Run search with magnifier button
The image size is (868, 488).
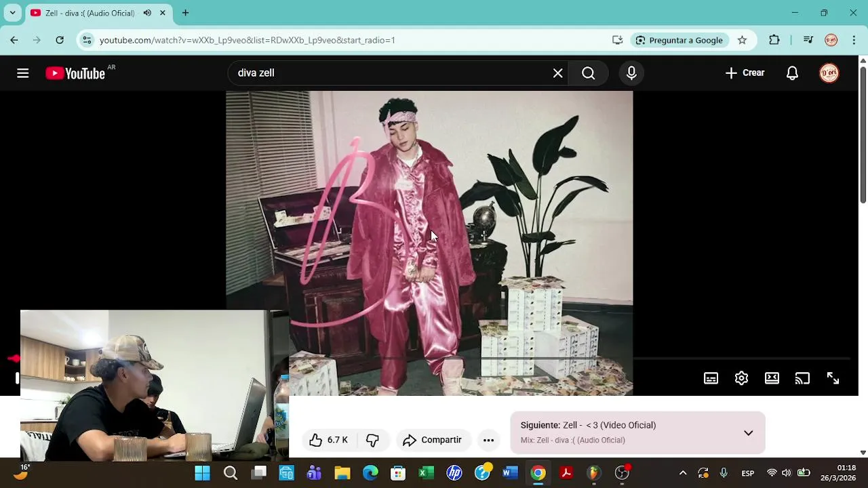589,73
